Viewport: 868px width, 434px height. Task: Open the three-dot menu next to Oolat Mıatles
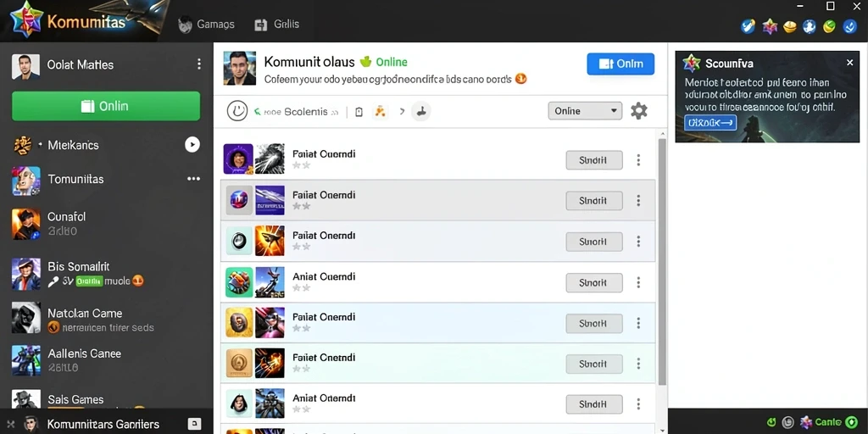[199, 64]
